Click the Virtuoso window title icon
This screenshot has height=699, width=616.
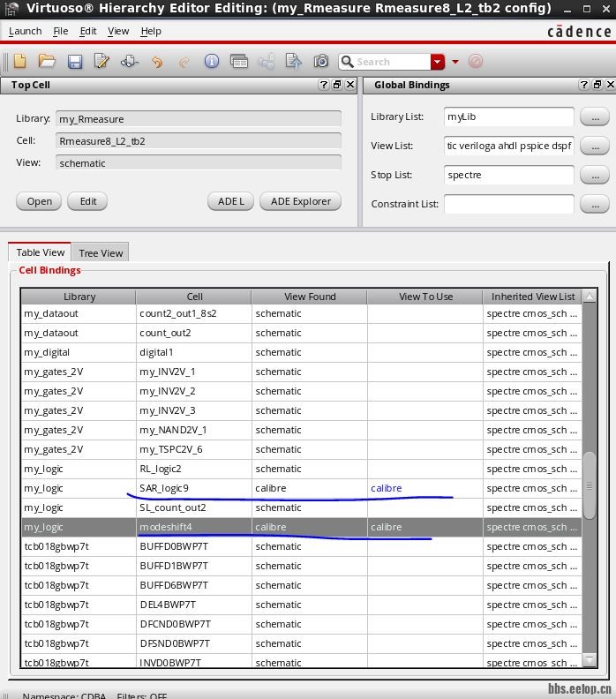tap(11, 8)
